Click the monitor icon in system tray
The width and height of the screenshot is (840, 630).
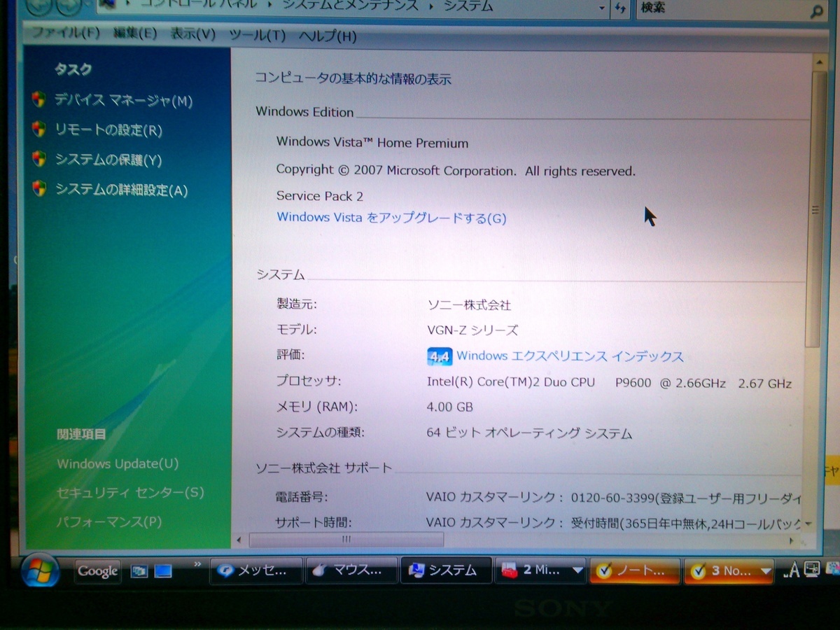[813, 569]
